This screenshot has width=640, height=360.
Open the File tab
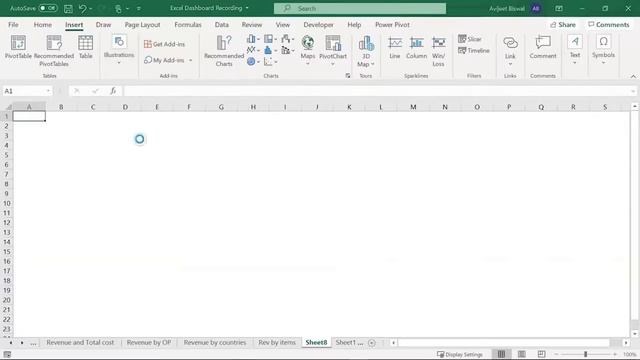[13, 25]
